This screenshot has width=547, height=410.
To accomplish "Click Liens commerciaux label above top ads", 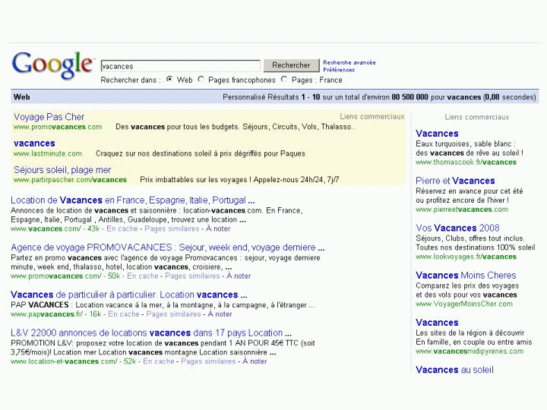I will tap(372, 117).
